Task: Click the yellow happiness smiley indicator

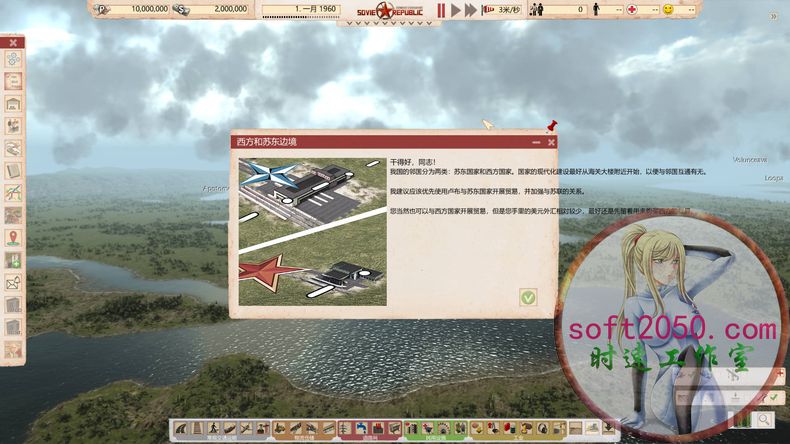Action: [x=667, y=9]
